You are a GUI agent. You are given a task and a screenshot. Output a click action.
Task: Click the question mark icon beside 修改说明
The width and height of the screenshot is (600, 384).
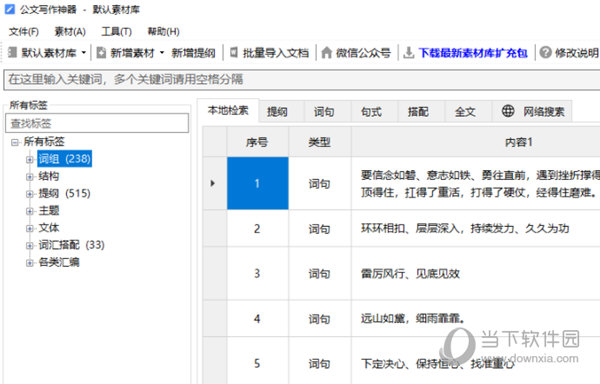(x=545, y=52)
